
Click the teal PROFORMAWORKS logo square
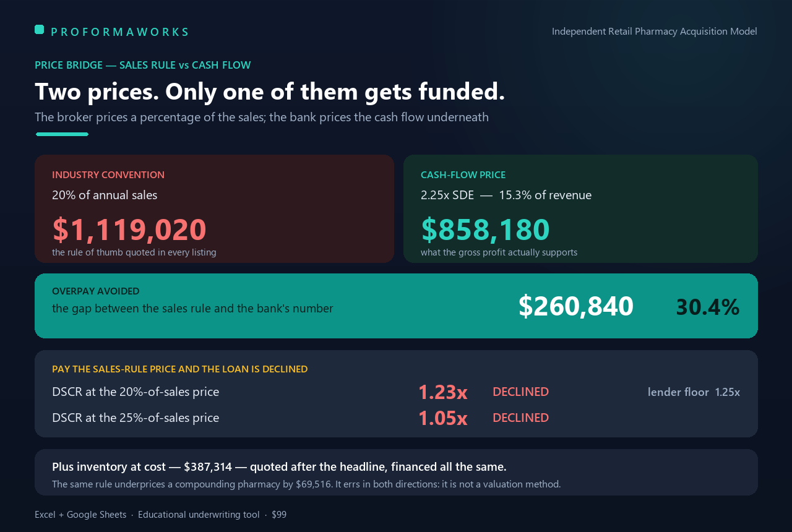point(39,29)
